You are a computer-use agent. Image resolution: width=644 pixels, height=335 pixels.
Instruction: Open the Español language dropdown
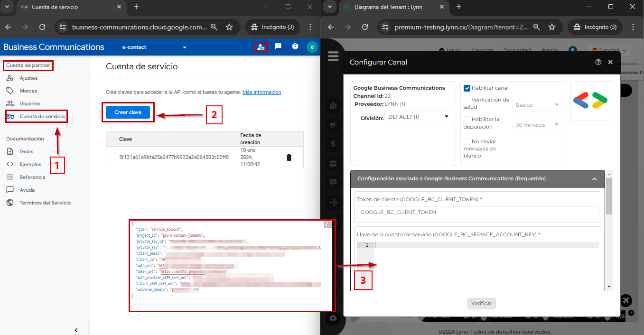click(609, 50)
